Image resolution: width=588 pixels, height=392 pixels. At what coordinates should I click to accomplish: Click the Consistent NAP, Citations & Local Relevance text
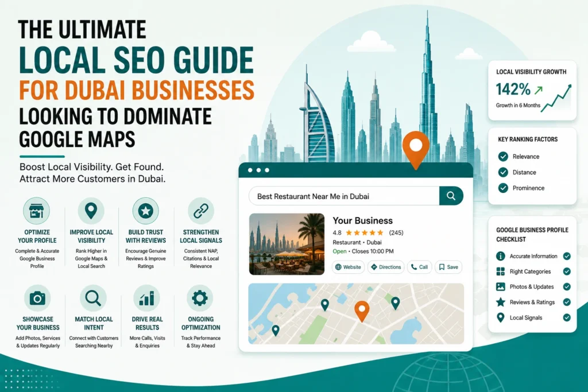pos(201,259)
